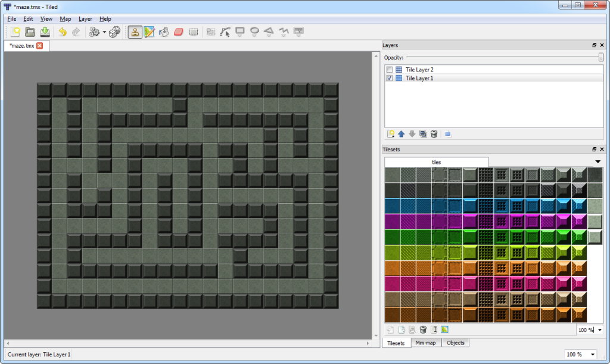Open the tileset list arrow above tiles

[x=597, y=161]
